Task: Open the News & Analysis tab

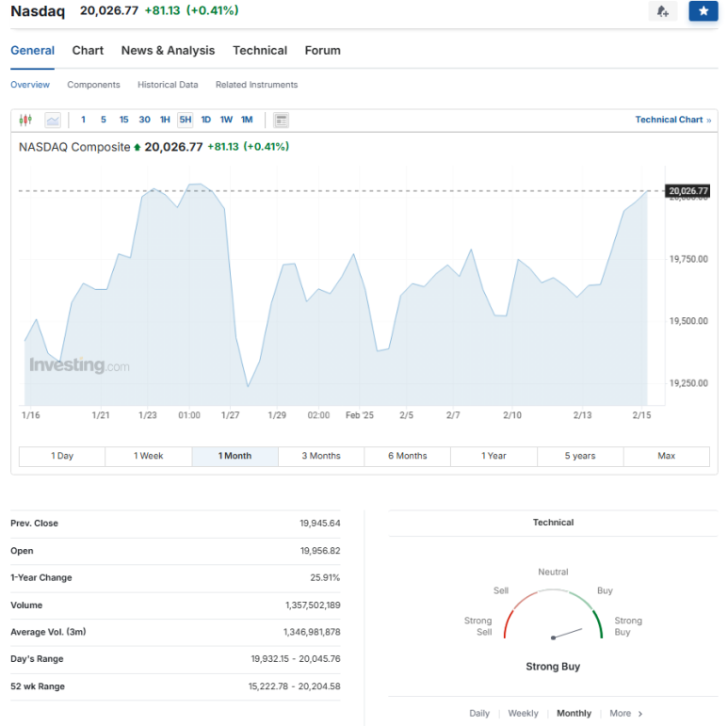Action: tap(168, 51)
